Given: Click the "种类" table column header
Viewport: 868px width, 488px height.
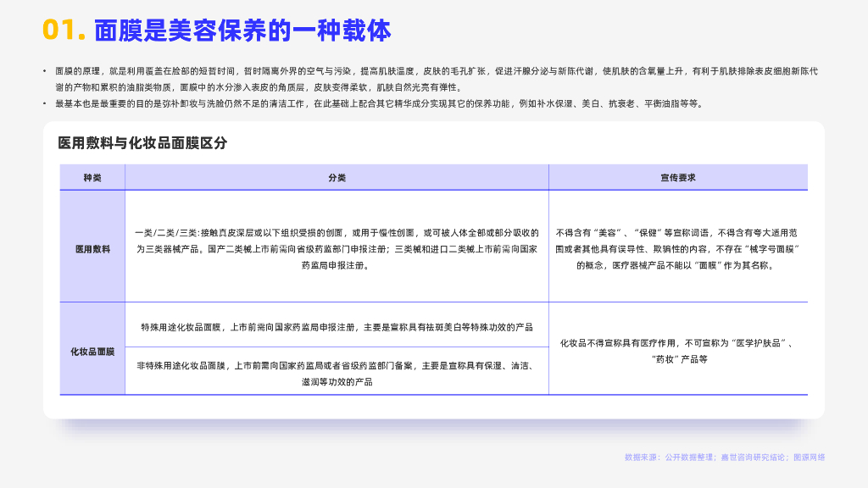Looking at the screenshot, I should [x=92, y=178].
